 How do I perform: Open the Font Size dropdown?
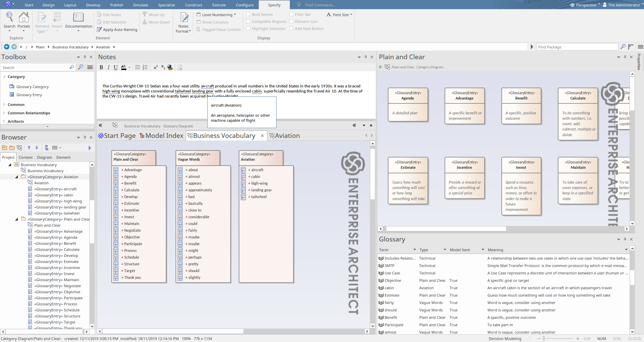[340, 15]
